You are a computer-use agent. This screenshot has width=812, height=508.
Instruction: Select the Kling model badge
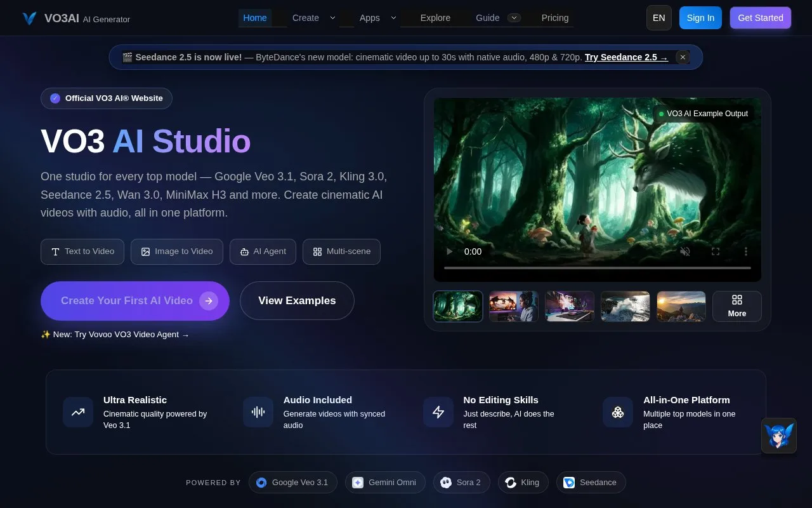point(523,483)
